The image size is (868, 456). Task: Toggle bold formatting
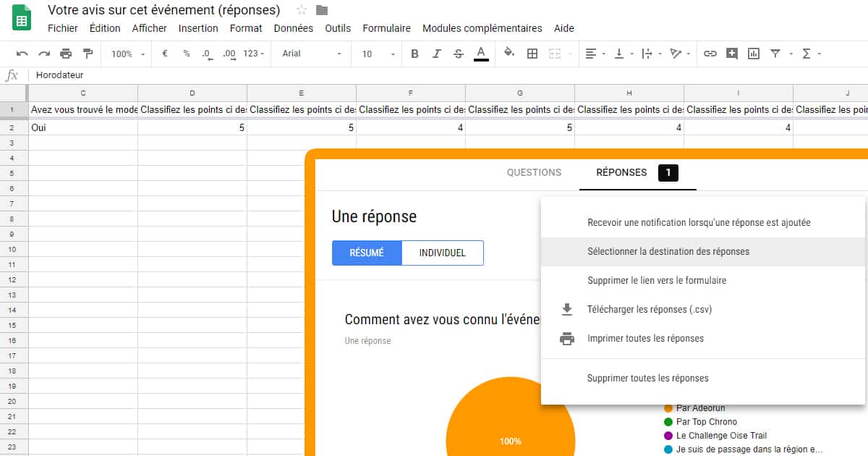414,54
